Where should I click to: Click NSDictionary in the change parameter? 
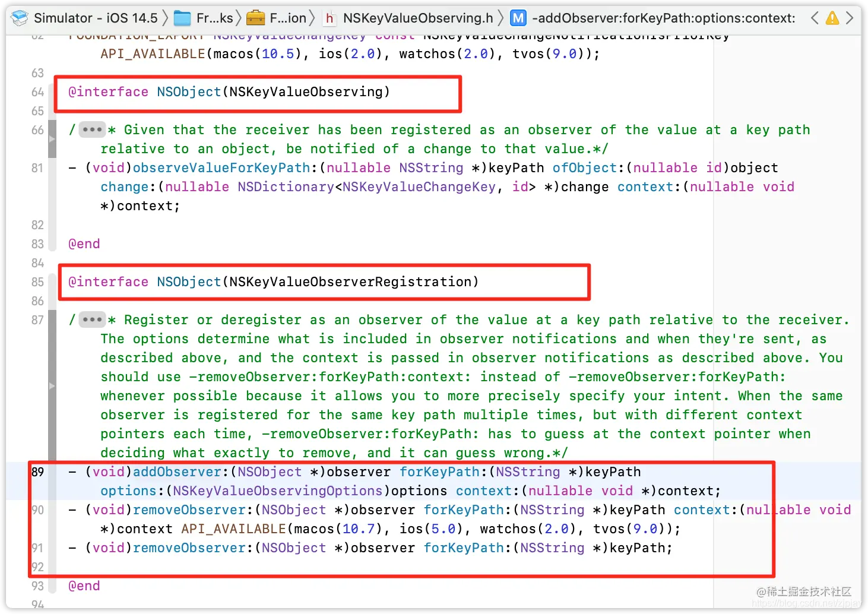coord(286,186)
